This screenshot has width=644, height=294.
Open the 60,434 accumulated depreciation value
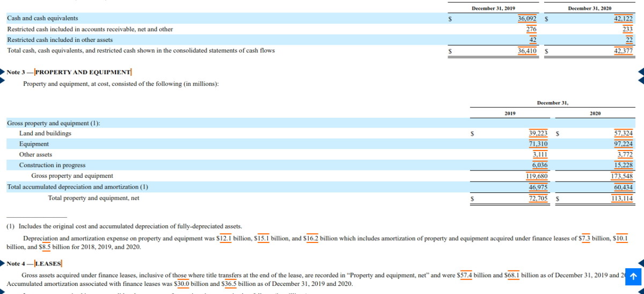click(x=623, y=187)
